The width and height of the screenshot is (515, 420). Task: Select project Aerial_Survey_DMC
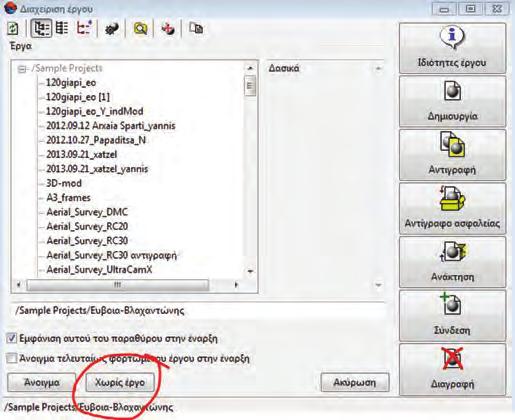click(x=87, y=212)
